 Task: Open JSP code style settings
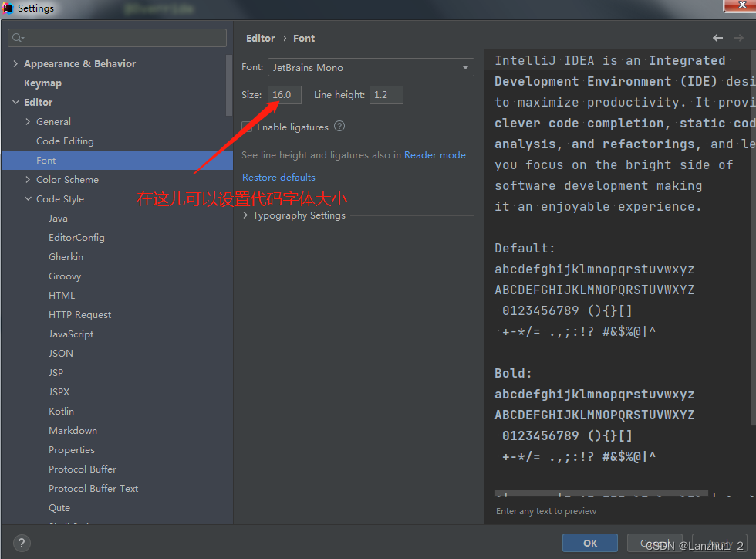pos(56,373)
